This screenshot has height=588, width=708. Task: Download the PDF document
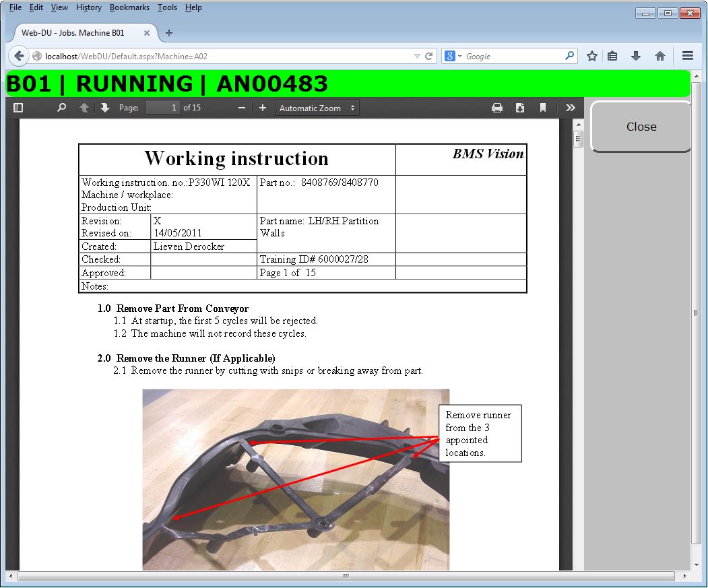520,108
